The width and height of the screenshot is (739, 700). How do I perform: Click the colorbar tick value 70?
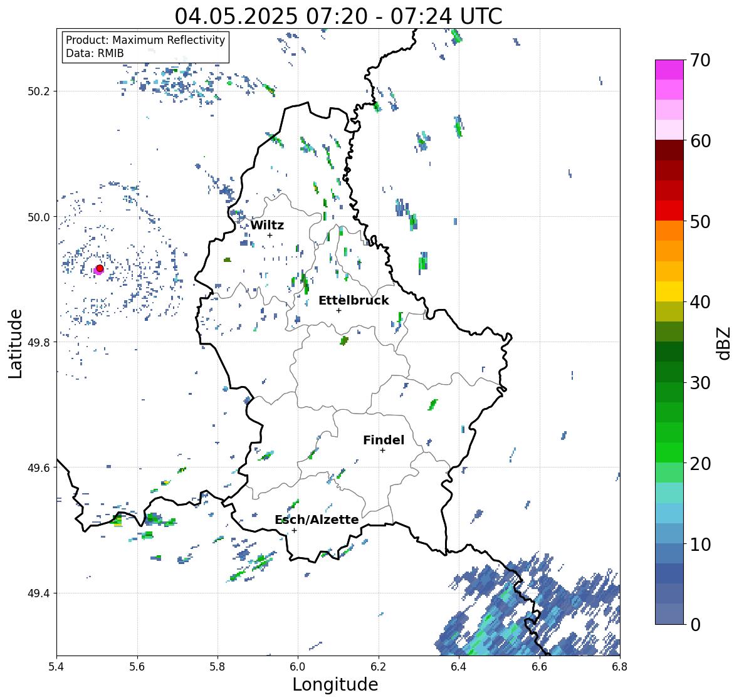700,60
